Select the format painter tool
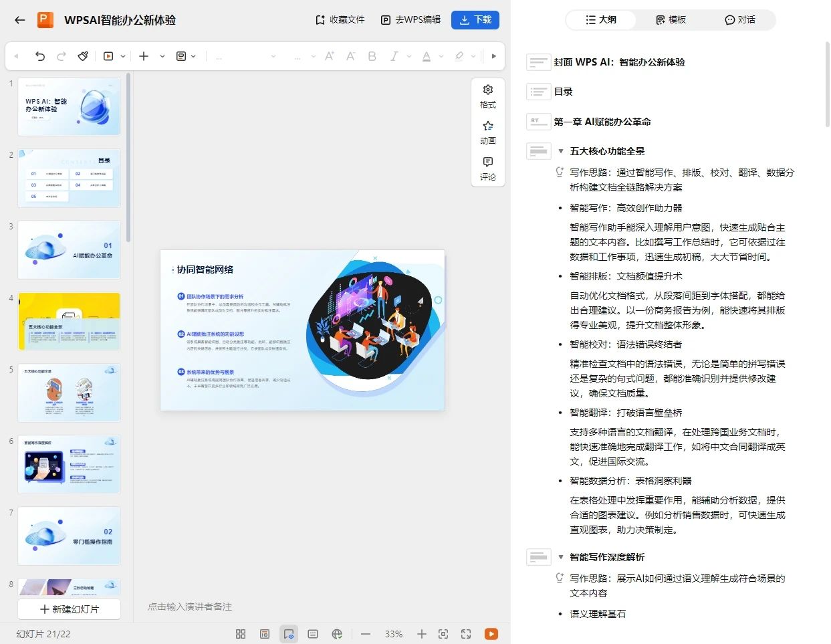The height and width of the screenshot is (644, 831). click(83, 56)
